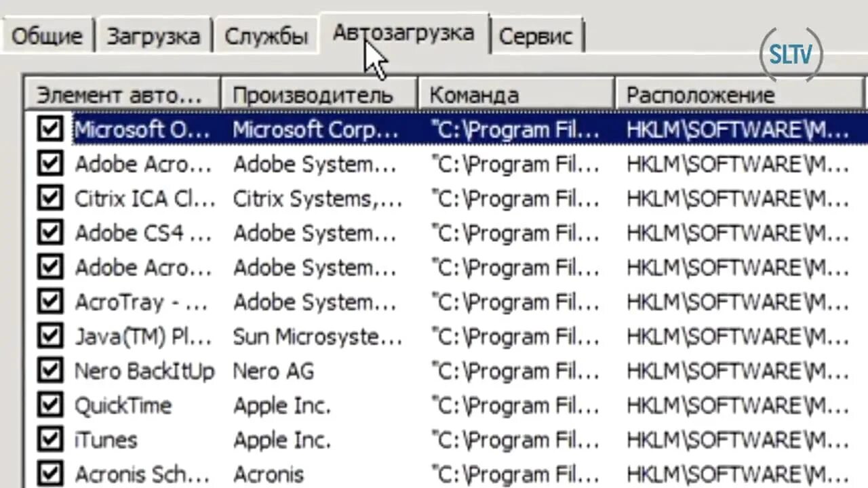This screenshot has height=488, width=868.
Task: Click the Команда column header
Action: click(x=516, y=94)
